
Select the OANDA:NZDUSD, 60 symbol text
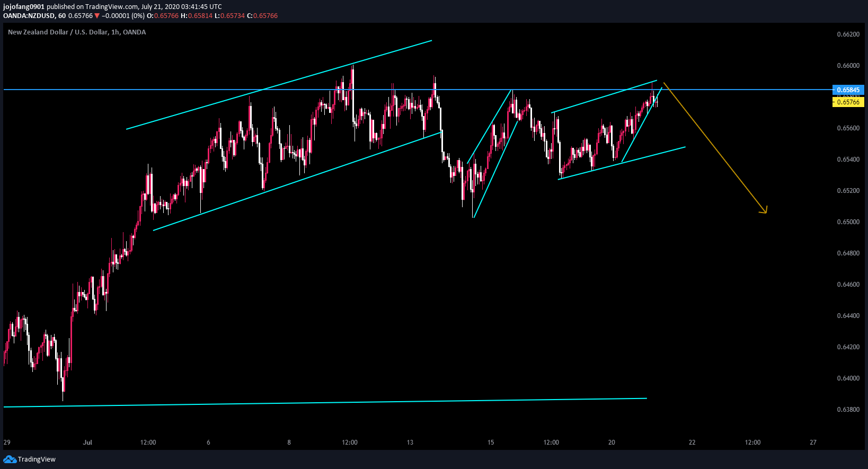click(34, 16)
